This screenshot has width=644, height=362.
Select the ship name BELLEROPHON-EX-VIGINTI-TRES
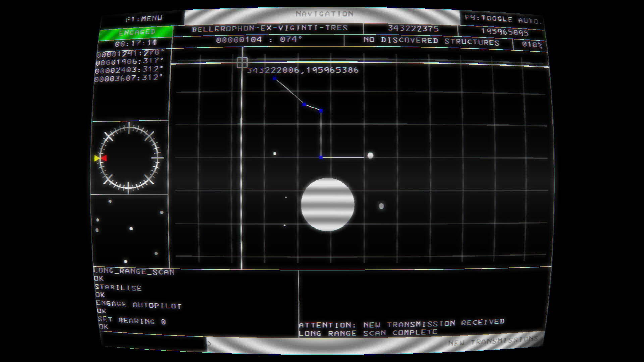(x=270, y=28)
